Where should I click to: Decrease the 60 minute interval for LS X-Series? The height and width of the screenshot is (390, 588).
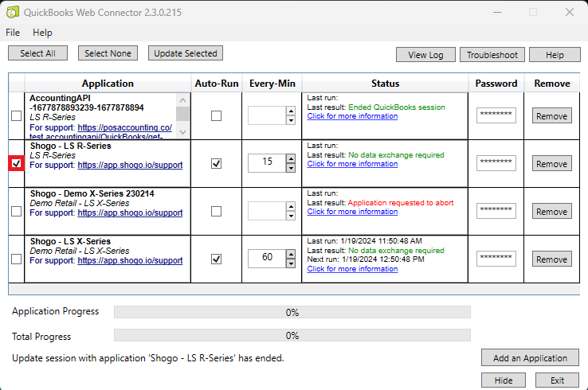291,263
